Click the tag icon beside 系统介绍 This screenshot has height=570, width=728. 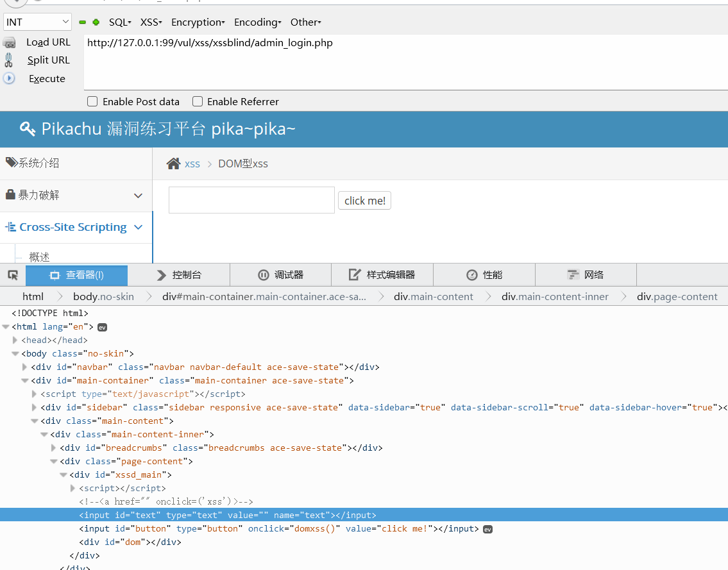[x=12, y=162]
